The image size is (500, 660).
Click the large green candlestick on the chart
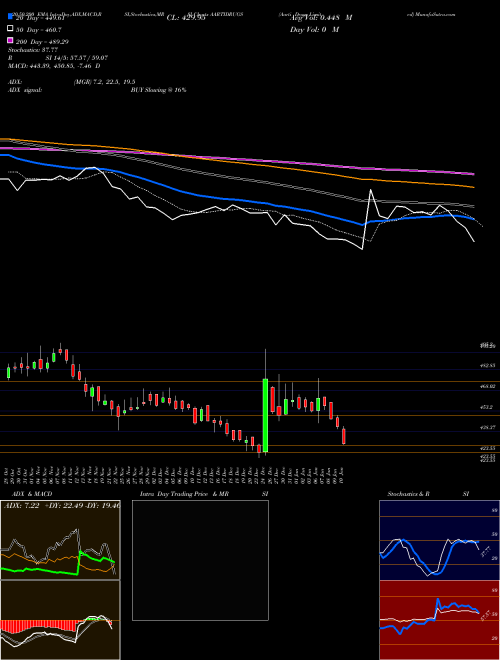[266, 415]
